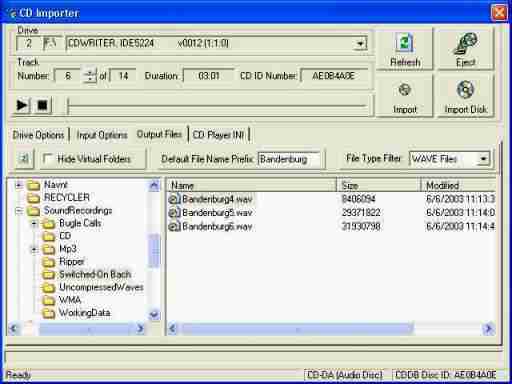
Task: Select the Ripper folder
Action: click(72, 262)
